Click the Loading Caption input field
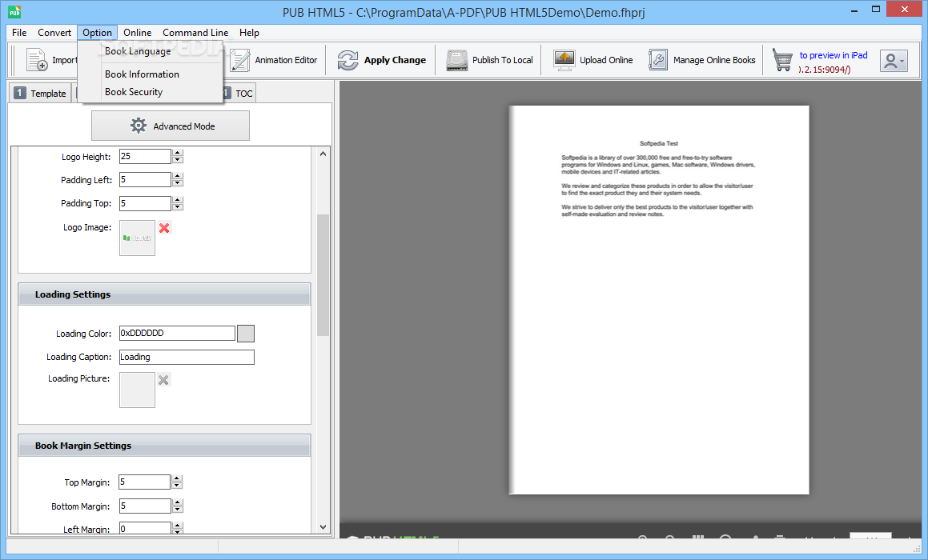 pos(187,357)
